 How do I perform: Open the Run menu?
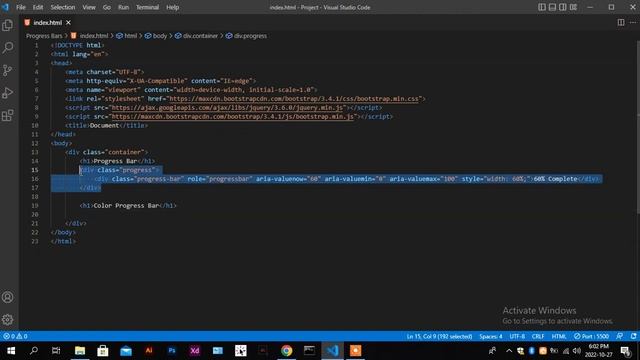[123, 7]
